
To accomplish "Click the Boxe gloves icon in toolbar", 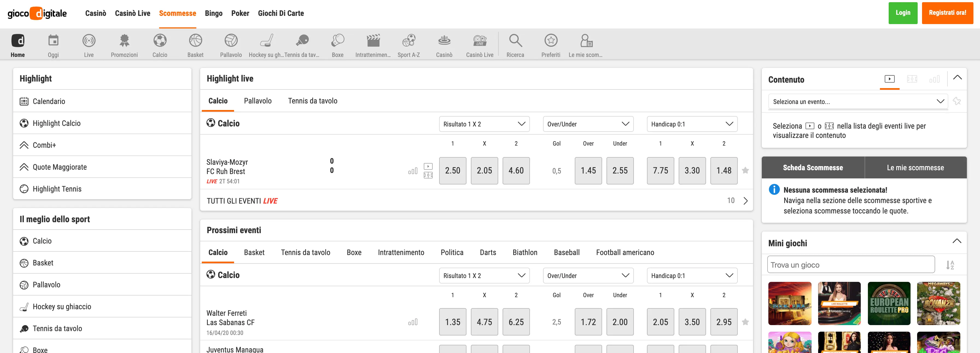I will click(337, 41).
